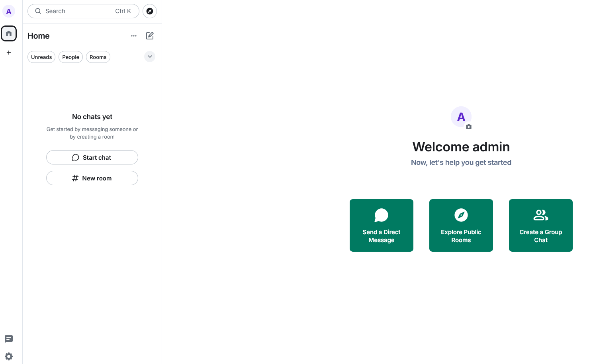Expand the filter list with the chevron

(x=150, y=57)
